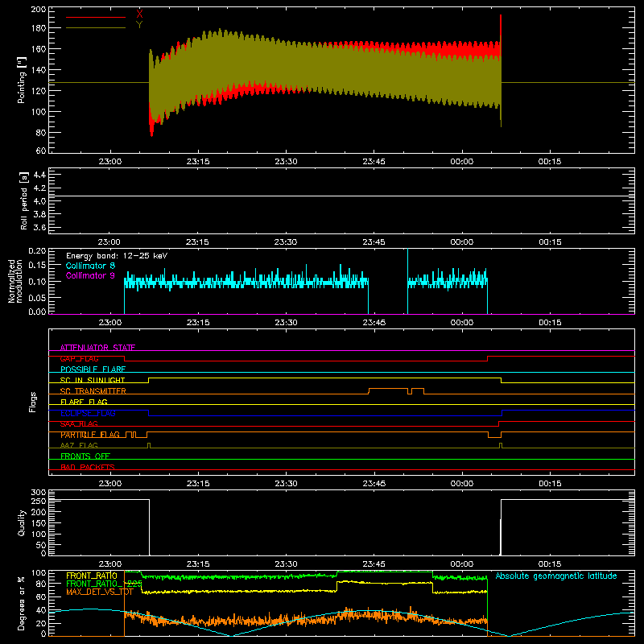Select the SC_IN_SUNLIGHT flag label
The height and width of the screenshot is (644, 644).
coord(93,380)
